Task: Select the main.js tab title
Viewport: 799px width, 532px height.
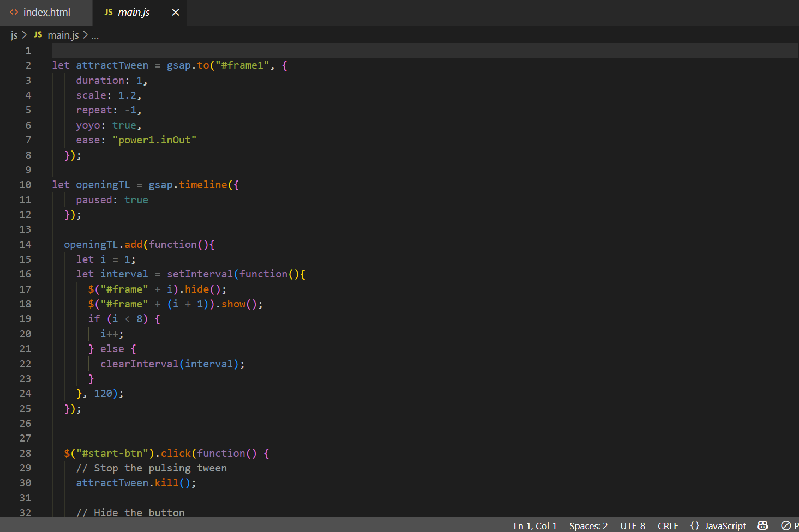Action: [x=134, y=12]
